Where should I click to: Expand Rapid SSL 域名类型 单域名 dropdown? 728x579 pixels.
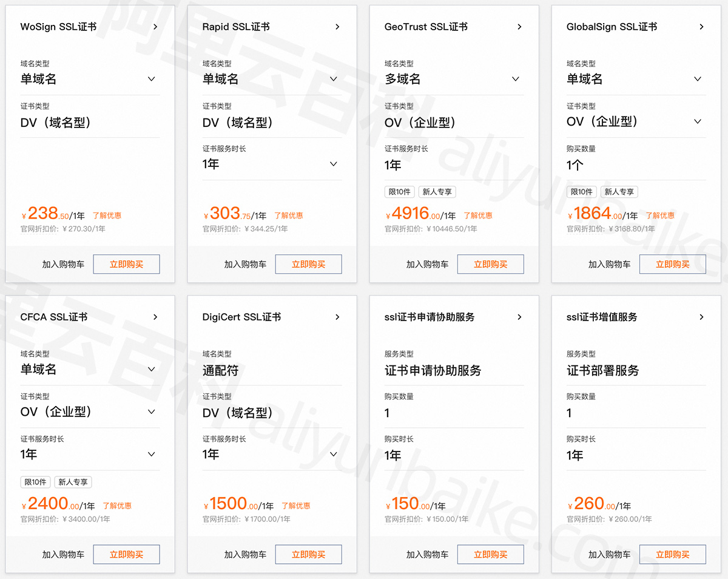(334, 79)
